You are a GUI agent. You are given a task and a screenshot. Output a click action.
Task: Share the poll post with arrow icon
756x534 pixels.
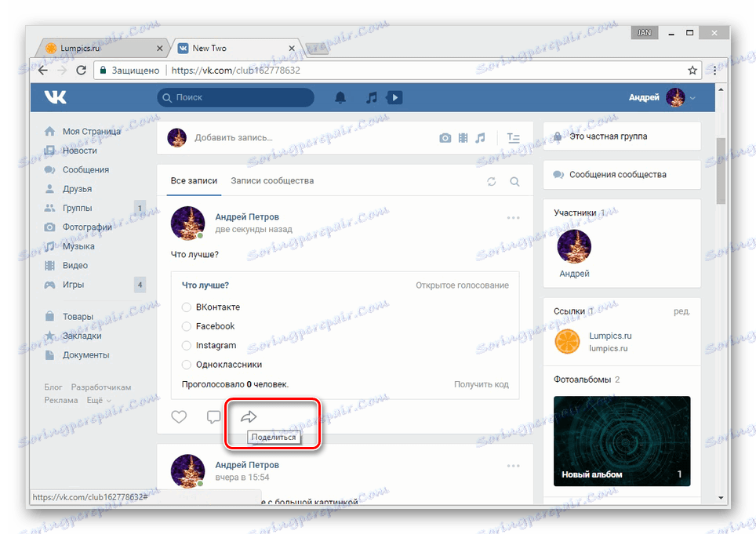[249, 416]
